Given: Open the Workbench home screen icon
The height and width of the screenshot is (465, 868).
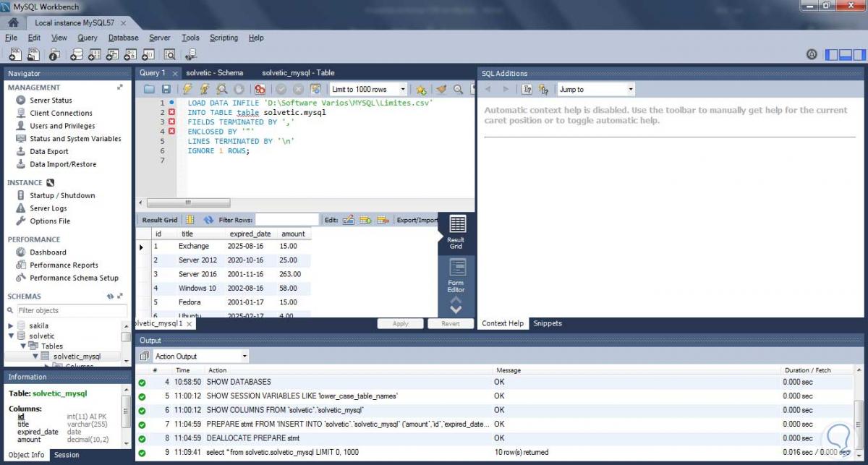Looking at the screenshot, I should click(x=12, y=22).
